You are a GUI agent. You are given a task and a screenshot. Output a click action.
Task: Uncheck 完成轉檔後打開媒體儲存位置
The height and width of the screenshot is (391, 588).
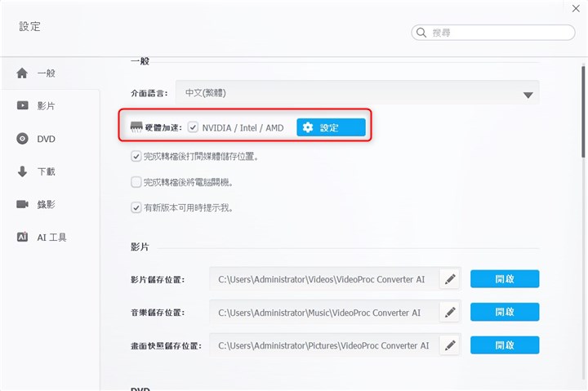(x=136, y=157)
